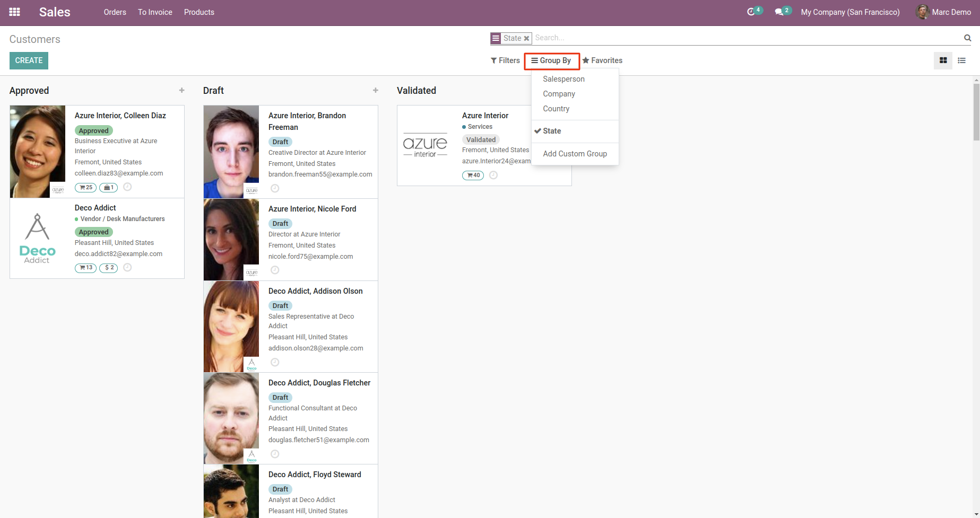Click Deco Addict's dollar badge showing 2

108,268
